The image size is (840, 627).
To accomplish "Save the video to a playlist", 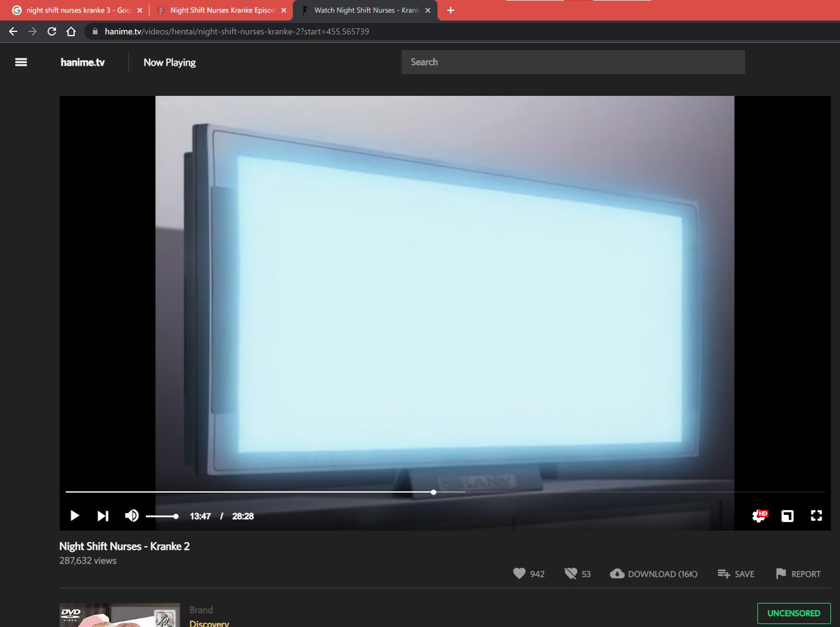I will coord(736,574).
